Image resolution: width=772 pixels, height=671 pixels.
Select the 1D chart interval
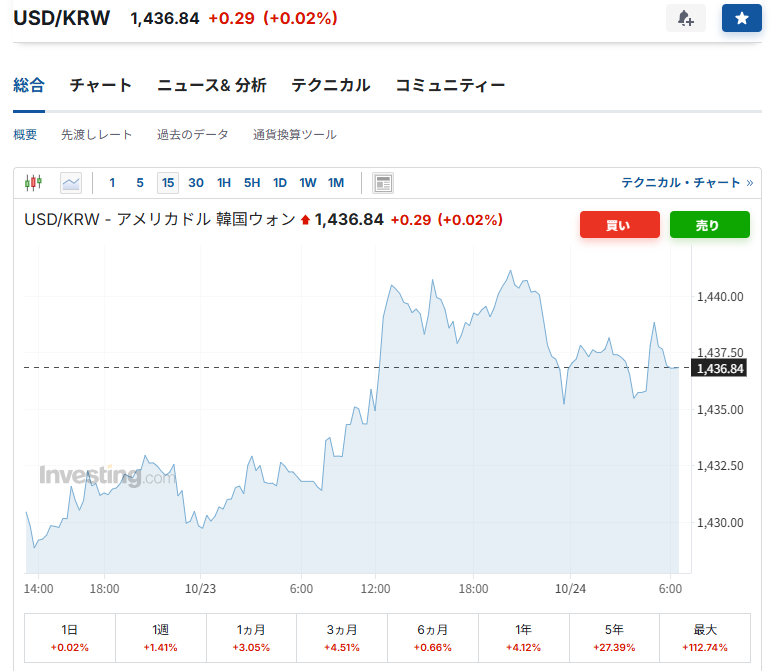point(280,182)
